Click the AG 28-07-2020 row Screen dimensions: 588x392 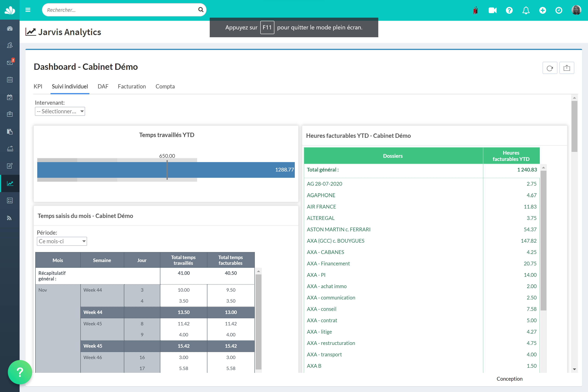[x=422, y=184]
